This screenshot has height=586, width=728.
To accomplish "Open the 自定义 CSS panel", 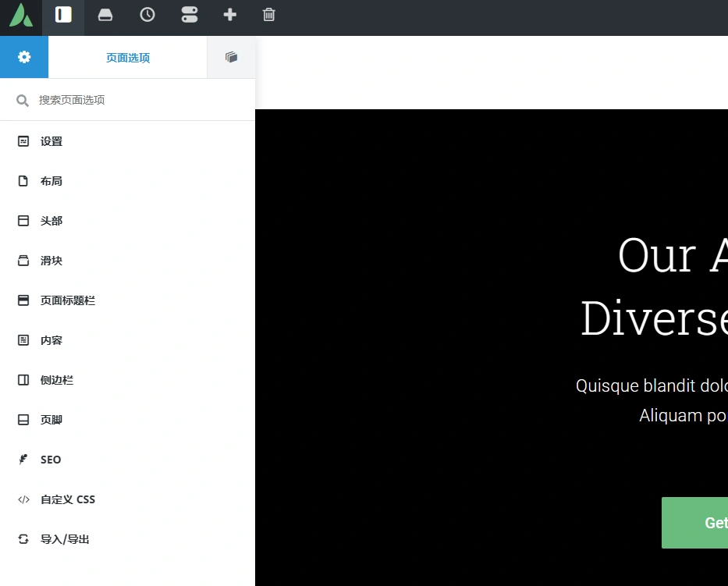I will pyautogui.click(x=68, y=499).
